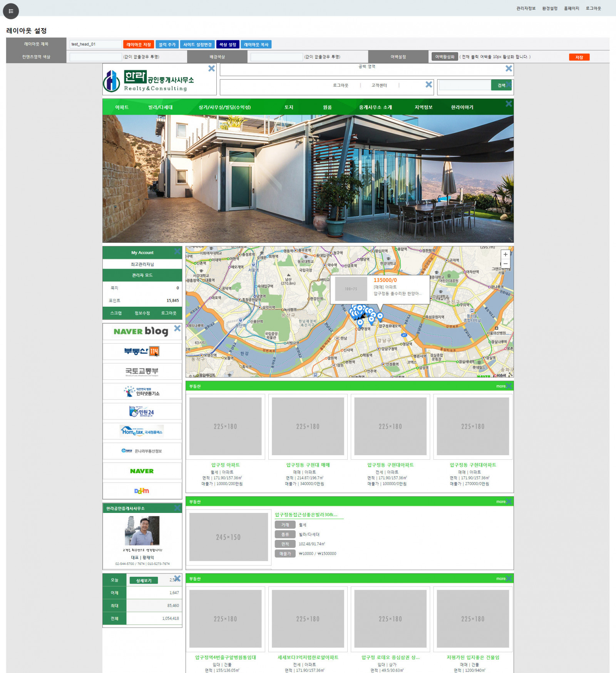Open the 민원24 banner link
Image resolution: width=616 pixels, height=673 pixels.
(x=142, y=412)
